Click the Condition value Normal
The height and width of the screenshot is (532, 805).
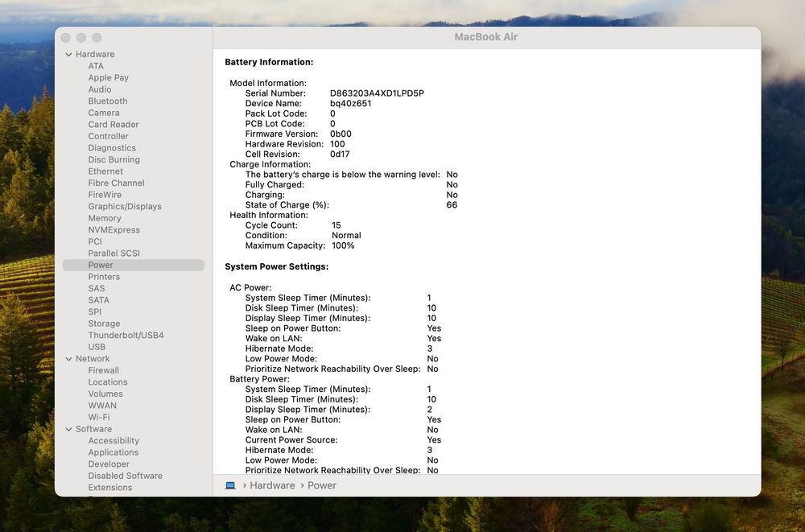346,235
